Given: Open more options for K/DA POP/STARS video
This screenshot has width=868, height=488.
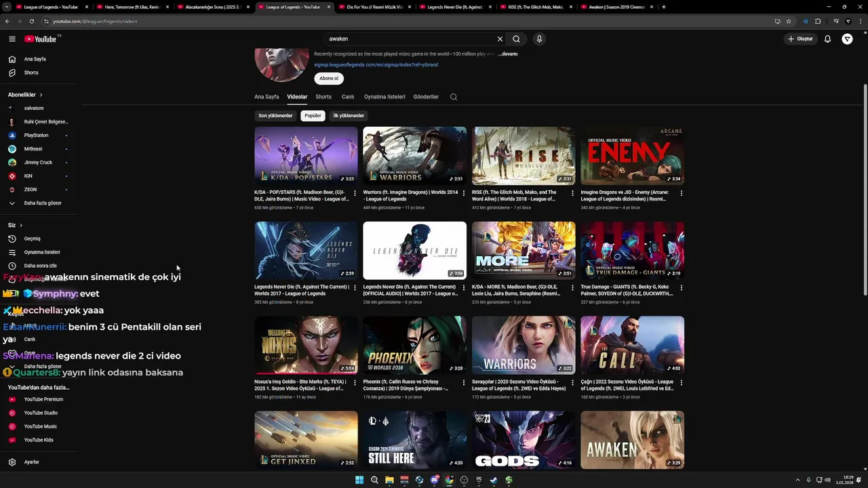Looking at the screenshot, I should point(355,193).
